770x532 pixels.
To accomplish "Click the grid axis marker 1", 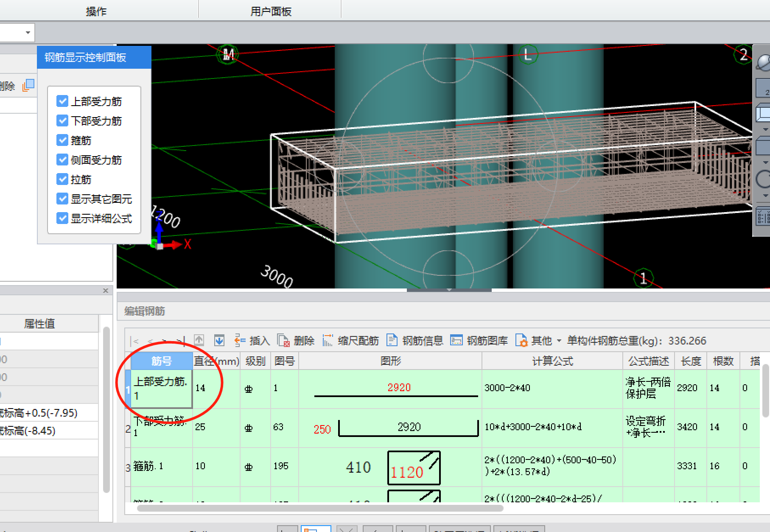I will point(644,278).
